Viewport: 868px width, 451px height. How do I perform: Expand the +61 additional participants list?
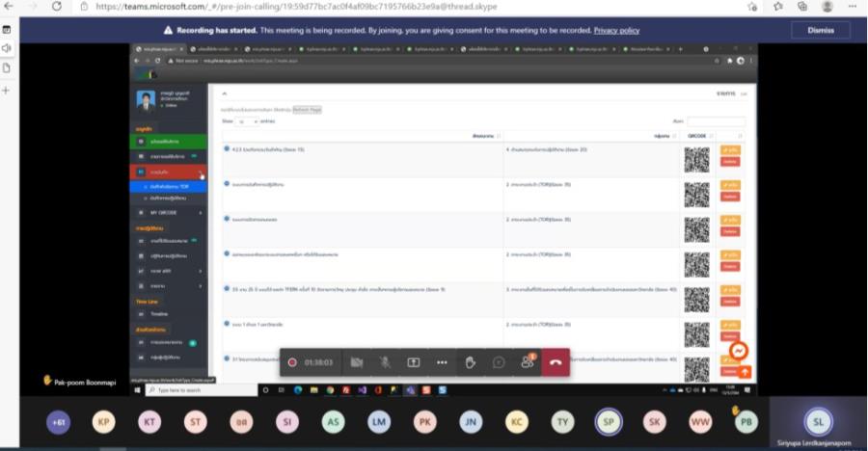coord(59,420)
